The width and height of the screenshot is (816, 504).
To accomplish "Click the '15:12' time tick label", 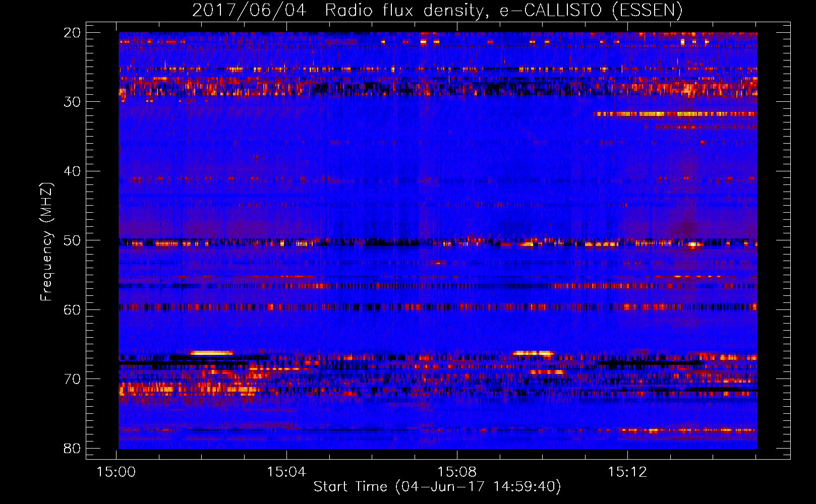I will click(627, 472).
